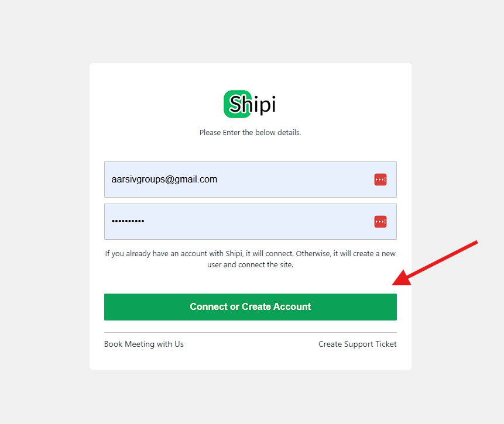504x424 pixels.
Task: Click the aarsivgroups@gmail.com text
Action: tap(164, 179)
